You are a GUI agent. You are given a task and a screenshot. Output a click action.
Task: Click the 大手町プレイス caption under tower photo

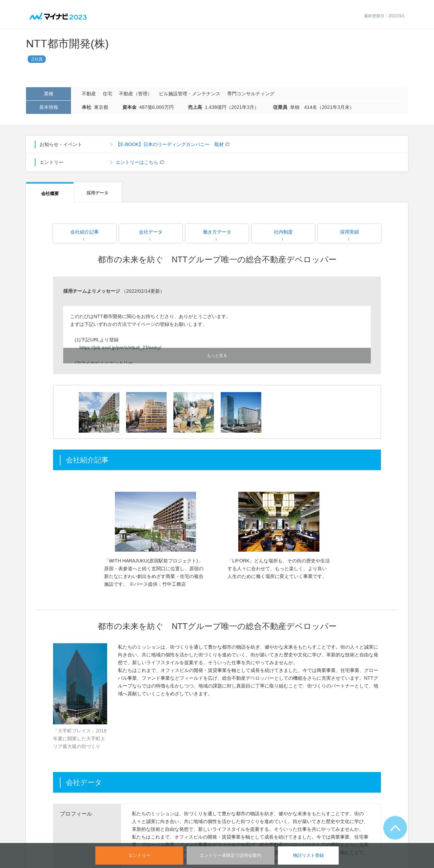(80, 738)
